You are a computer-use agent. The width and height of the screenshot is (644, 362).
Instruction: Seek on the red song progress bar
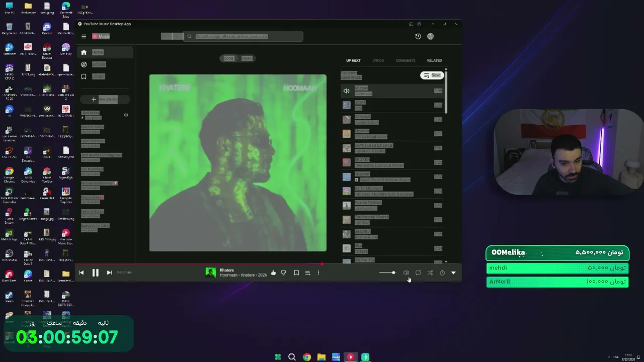[268, 263]
